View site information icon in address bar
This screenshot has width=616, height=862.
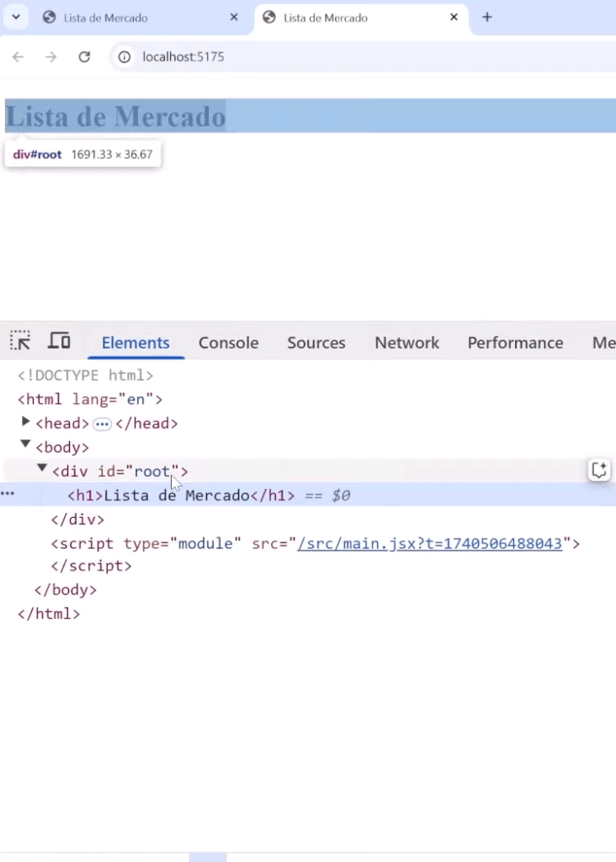[125, 56]
